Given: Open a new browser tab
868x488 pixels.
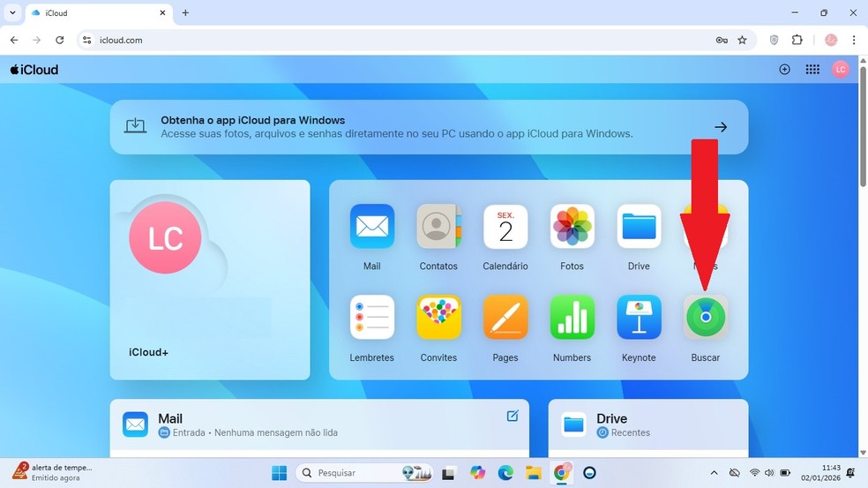Looking at the screenshot, I should click(x=185, y=12).
